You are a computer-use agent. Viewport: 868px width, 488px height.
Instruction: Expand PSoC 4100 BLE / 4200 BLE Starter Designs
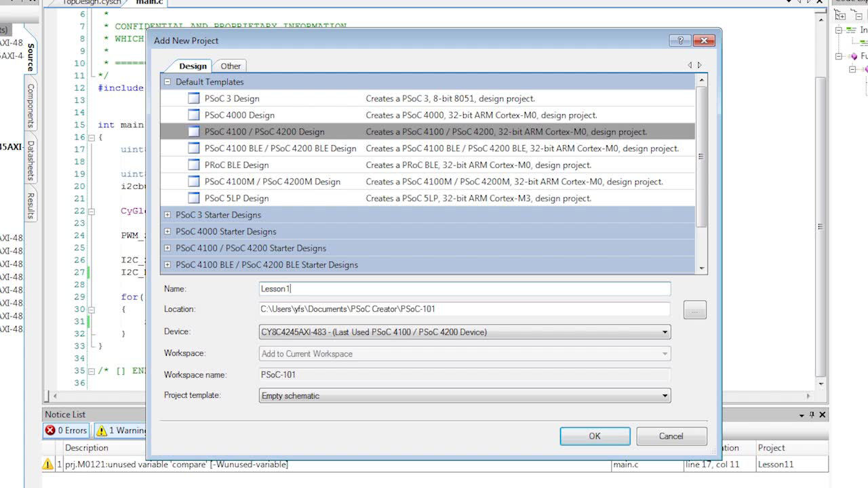167,265
